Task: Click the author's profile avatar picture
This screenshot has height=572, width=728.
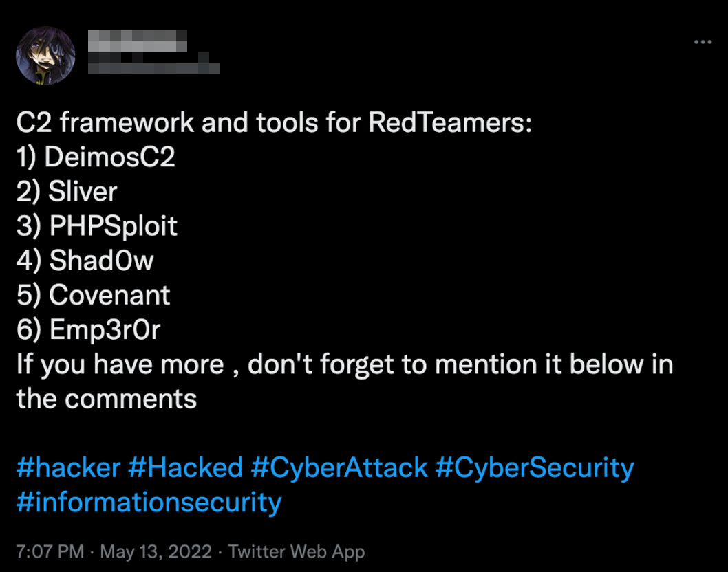Action: coord(46,56)
